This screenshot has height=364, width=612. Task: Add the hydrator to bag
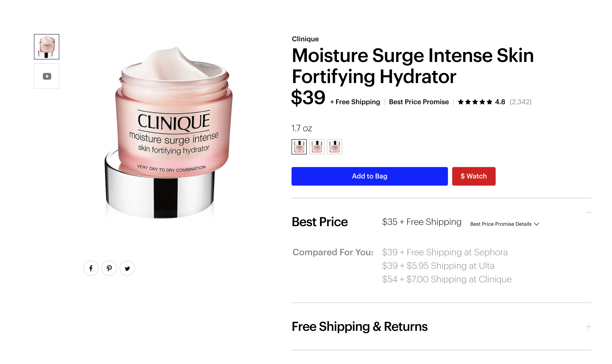(x=370, y=176)
